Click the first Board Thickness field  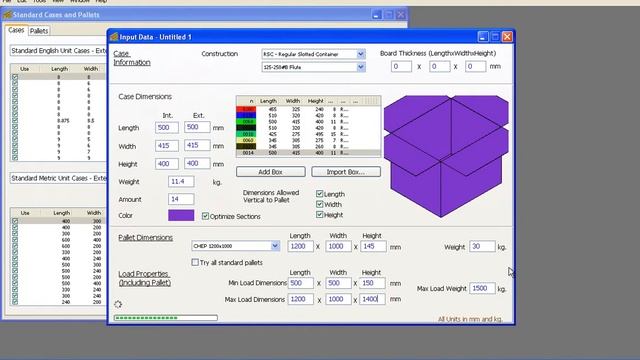point(401,66)
